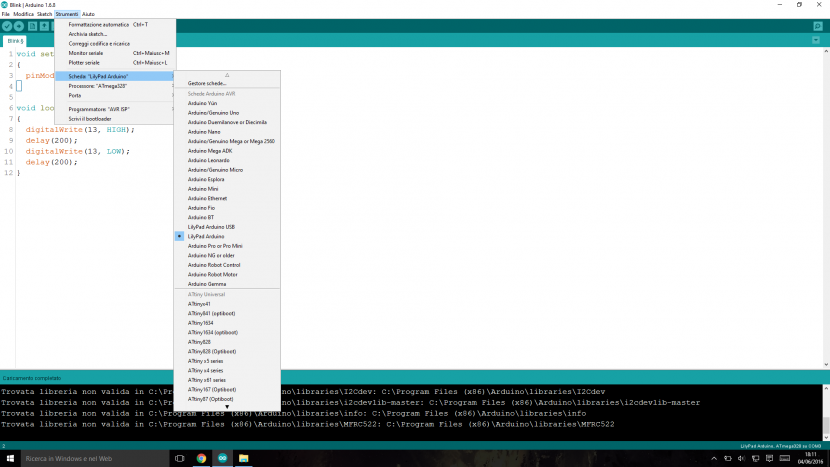Click the Strumenti menu
The image size is (830, 467).
67,14
